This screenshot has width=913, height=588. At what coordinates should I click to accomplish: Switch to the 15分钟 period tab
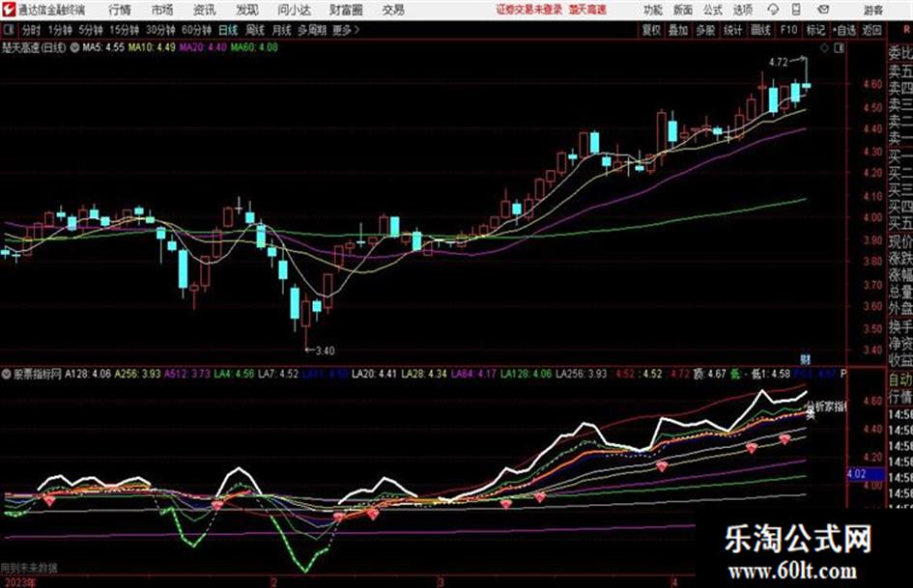(x=125, y=30)
